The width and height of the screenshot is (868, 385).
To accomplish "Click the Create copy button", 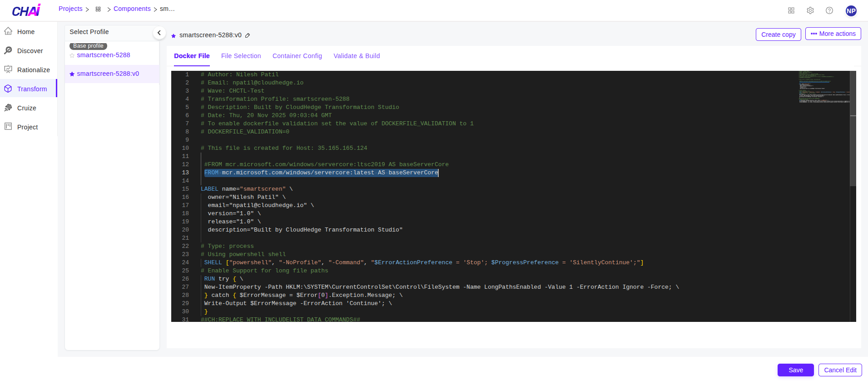I will click(778, 35).
